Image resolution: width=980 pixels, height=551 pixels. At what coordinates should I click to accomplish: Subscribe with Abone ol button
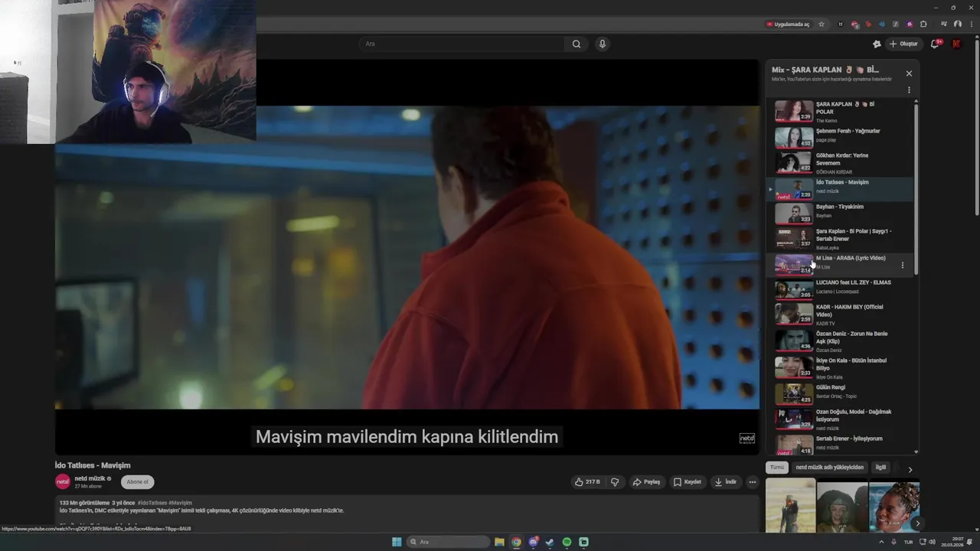138,481
